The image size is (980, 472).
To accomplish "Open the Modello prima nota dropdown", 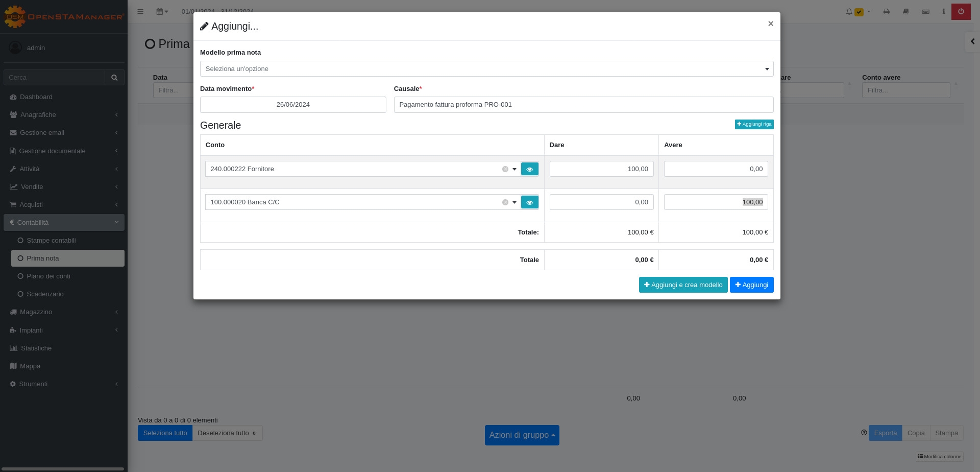I will click(486, 69).
